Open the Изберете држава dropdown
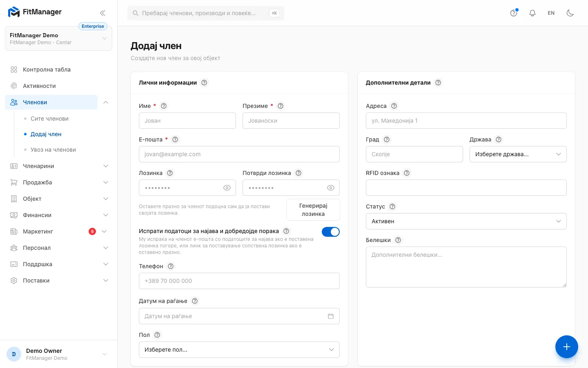Screen dimensions: 588x368 point(518,154)
